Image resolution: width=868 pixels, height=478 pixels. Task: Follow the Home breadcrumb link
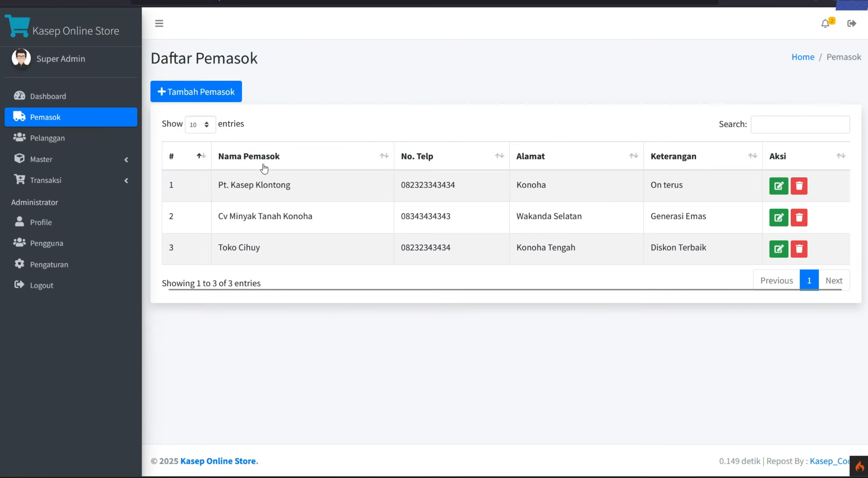point(803,57)
